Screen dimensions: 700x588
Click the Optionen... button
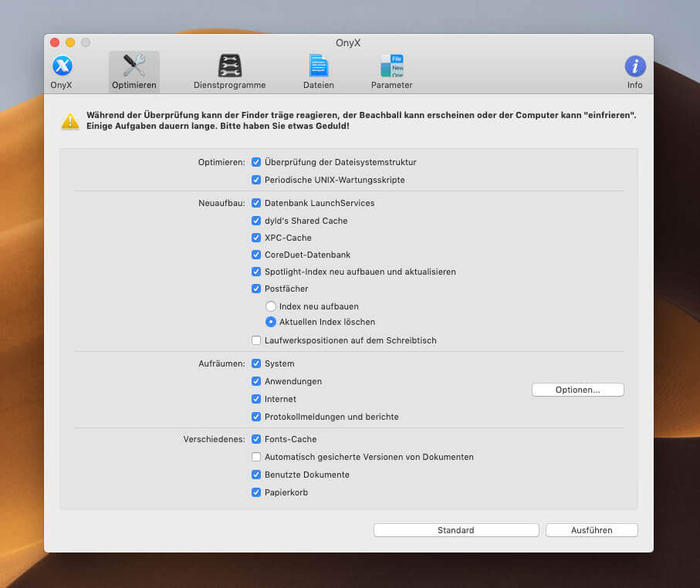pyautogui.click(x=577, y=390)
